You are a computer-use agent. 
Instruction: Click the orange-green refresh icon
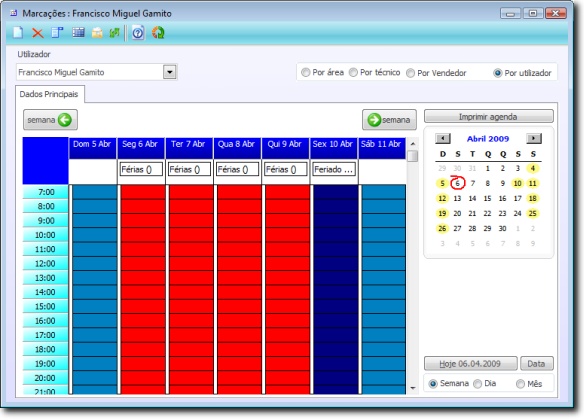tap(158, 33)
